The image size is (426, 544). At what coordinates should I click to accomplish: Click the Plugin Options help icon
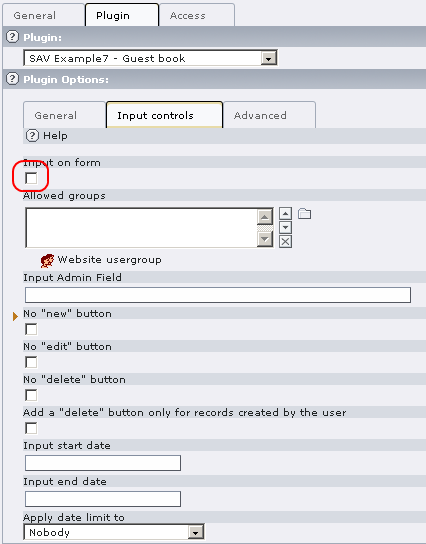12,79
